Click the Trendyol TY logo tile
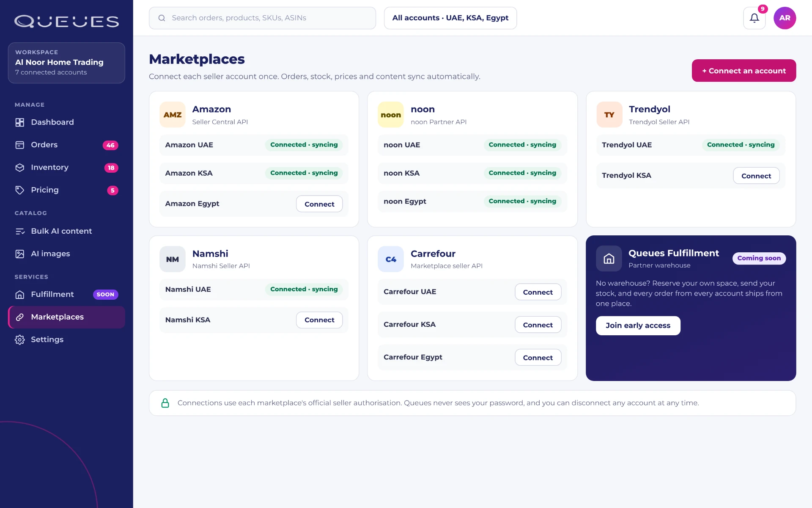 tap(609, 115)
